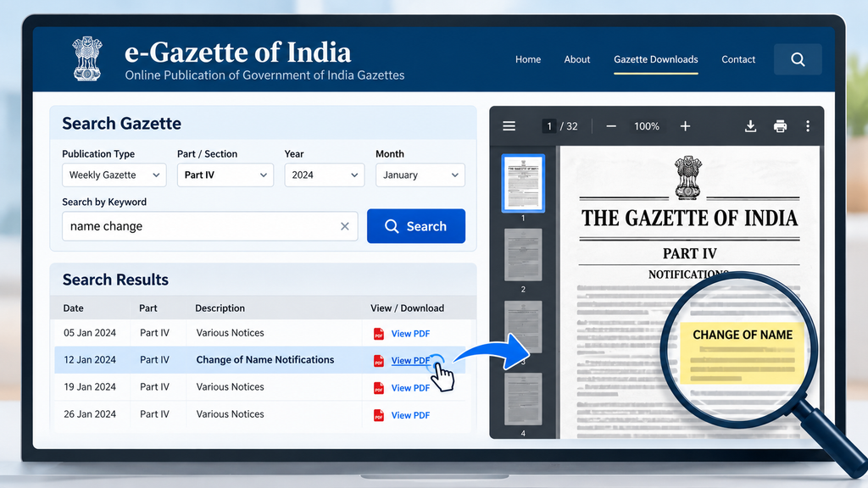Open the PDF viewer sidebar hamburger menu
Screen dimensions: 868x488
coord(509,126)
